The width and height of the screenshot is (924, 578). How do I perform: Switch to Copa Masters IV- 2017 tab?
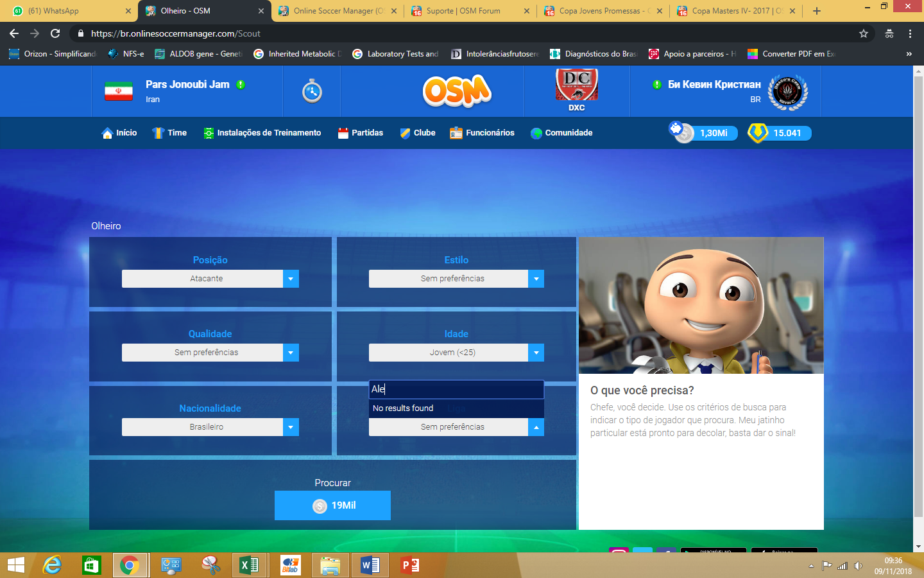736,11
